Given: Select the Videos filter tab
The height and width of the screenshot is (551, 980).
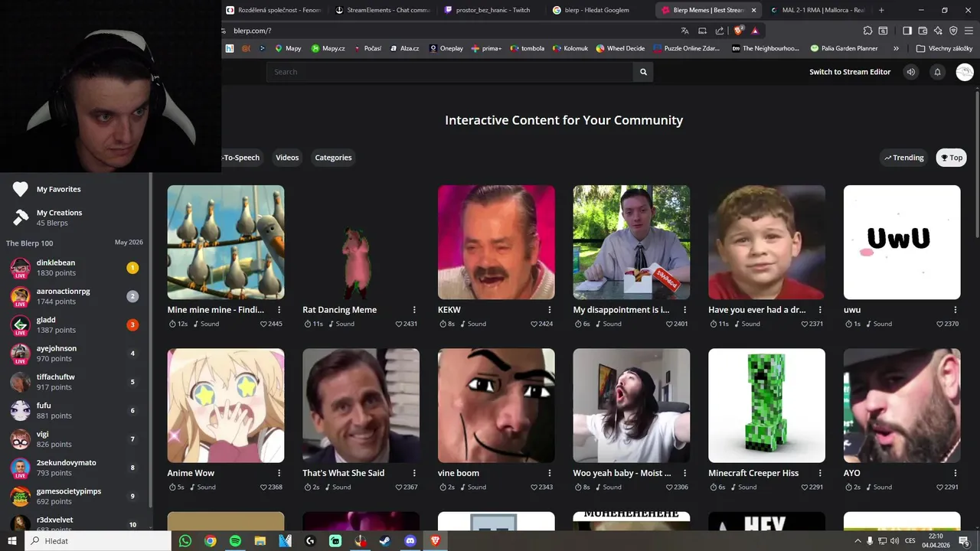Looking at the screenshot, I should point(287,158).
